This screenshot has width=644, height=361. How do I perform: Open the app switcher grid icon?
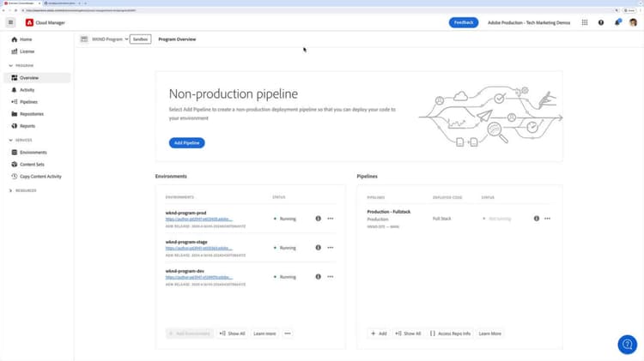tap(585, 22)
